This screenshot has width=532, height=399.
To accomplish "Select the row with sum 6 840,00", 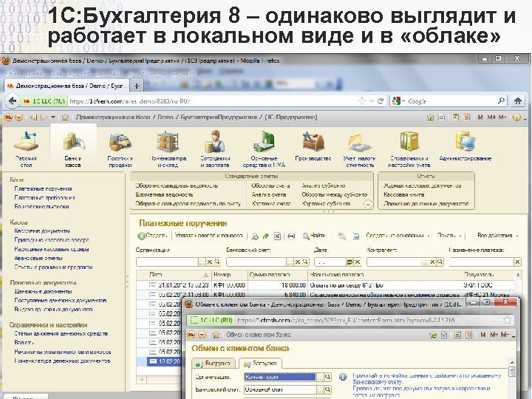I will pyautogui.click(x=326, y=295).
